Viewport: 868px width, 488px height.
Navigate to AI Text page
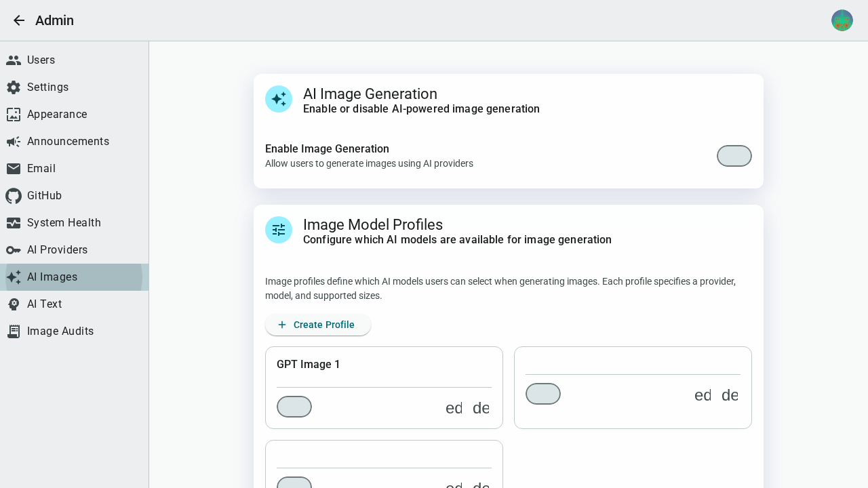(x=74, y=304)
